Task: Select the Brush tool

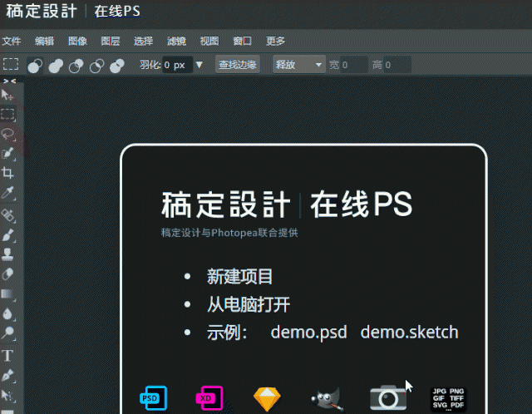Action: [7, 235]
